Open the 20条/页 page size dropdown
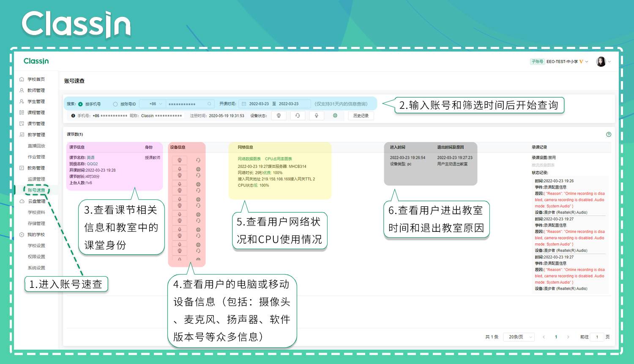This screenshot has width=634, height=364. [519, 337]
